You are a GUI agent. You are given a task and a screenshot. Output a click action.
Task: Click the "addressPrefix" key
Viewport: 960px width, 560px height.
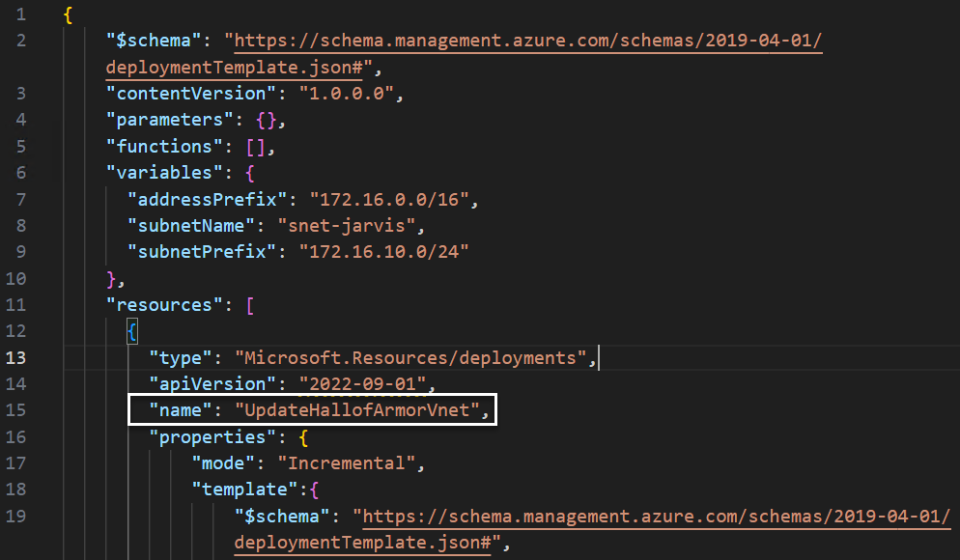coord(208,200)
